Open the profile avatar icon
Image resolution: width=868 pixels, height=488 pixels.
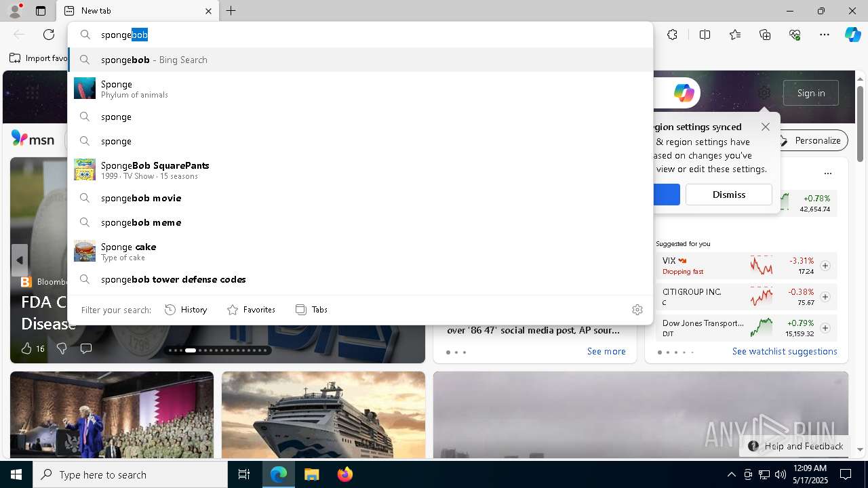pyautogui.click(x=15, y=11)
